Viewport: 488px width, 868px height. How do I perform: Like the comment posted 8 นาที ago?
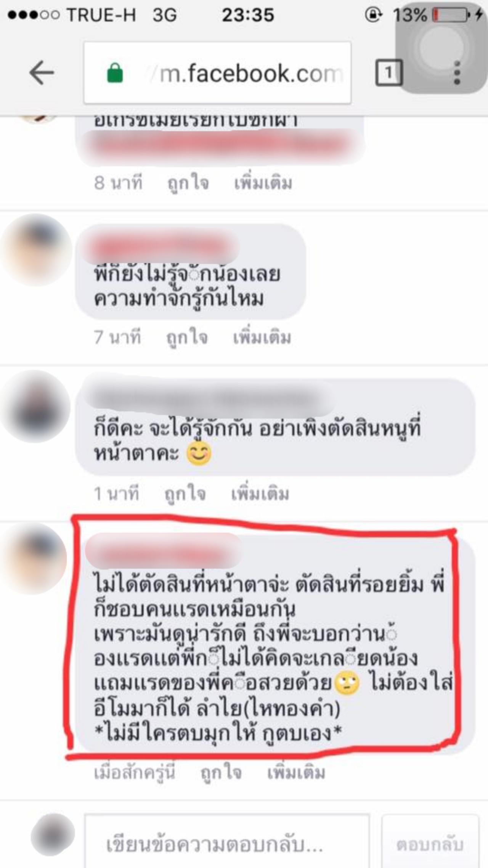pos(188,183)
